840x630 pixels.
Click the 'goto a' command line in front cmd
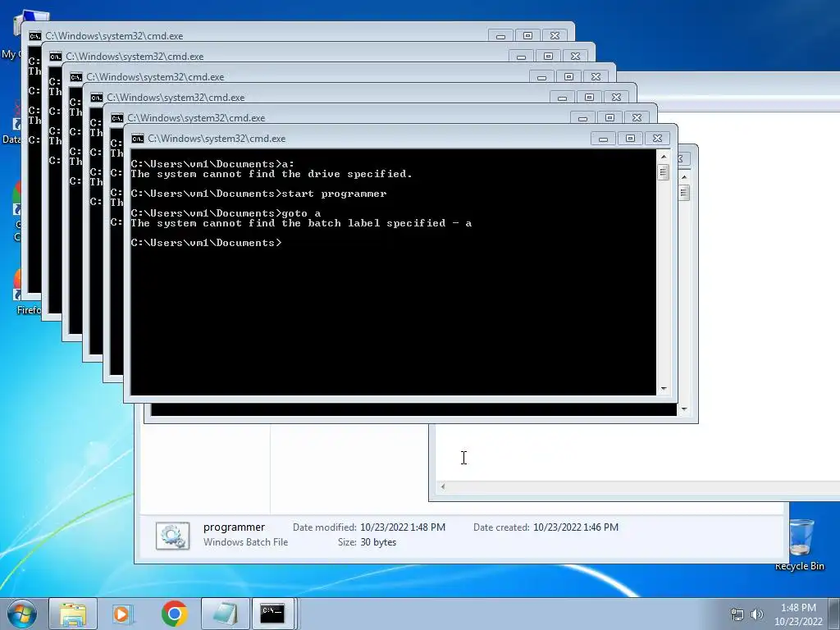click(226, 213)
